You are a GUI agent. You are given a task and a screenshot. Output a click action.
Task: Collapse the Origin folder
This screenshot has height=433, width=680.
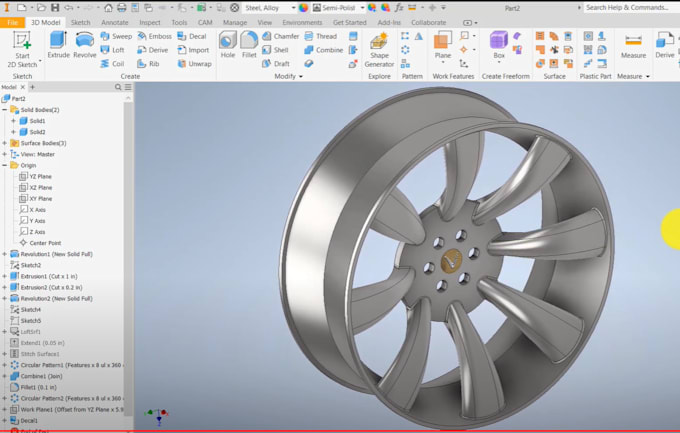point(5,165)
